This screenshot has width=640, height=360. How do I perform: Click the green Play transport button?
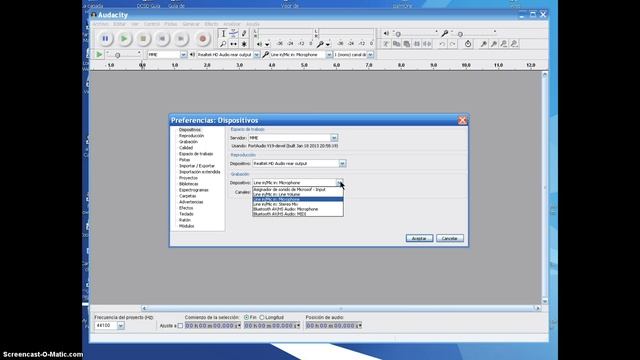point(124,39)
